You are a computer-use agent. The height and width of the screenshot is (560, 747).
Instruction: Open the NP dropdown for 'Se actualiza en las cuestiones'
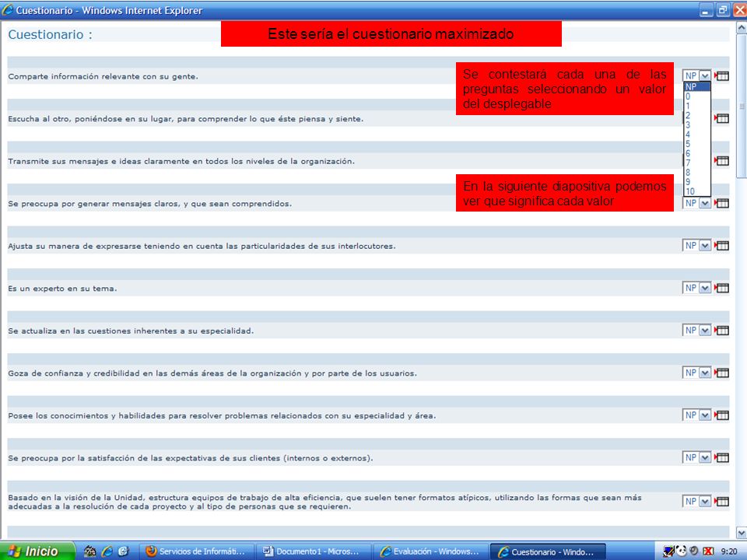click(x=697, y=330)
